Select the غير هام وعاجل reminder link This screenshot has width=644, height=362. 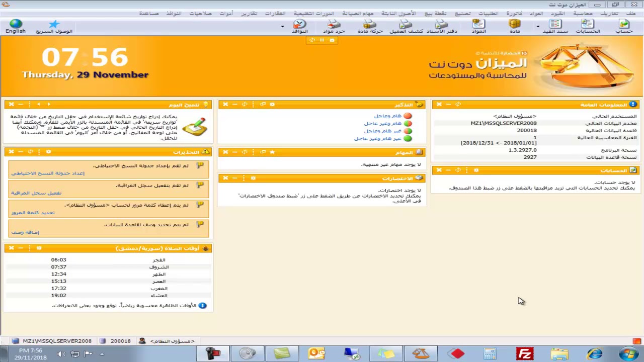382,131
